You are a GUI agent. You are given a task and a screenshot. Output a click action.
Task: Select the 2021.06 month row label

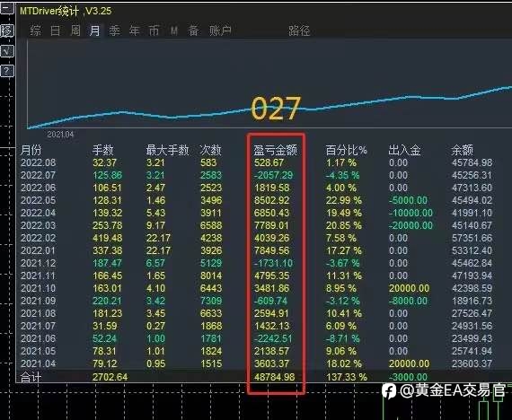coord(39,338)
